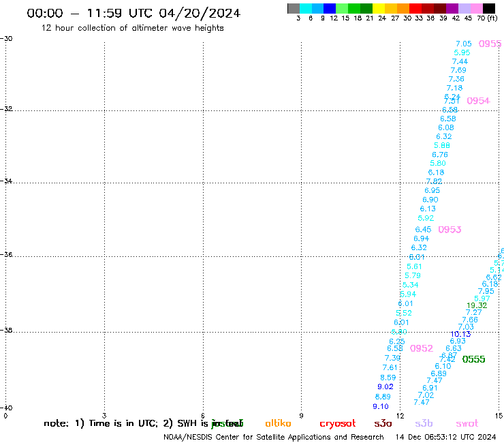Viewport: 504px width, 443px height.
Task: Click the wave height value 5.52
Action: [404, 313]
